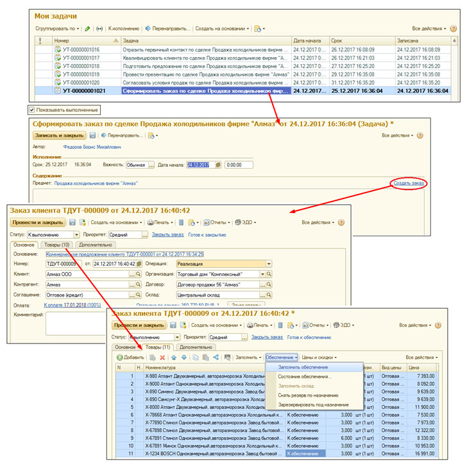This screenshot has height=468, width=476.
Task: Click into the Комментарий text box
Action: (76, 323)
